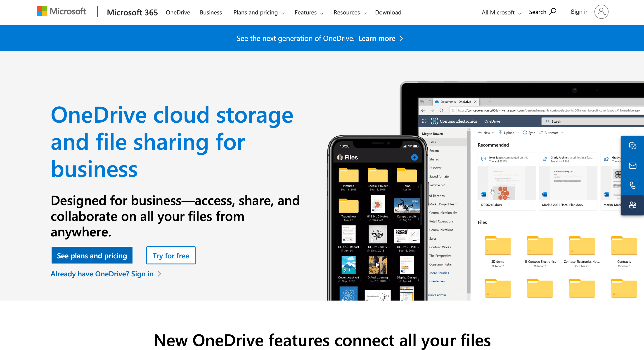This screenshot has width=644, height=350.
Task: Select Shared in OneDrive sidebar mockup
Action: (x=434, y=159)
